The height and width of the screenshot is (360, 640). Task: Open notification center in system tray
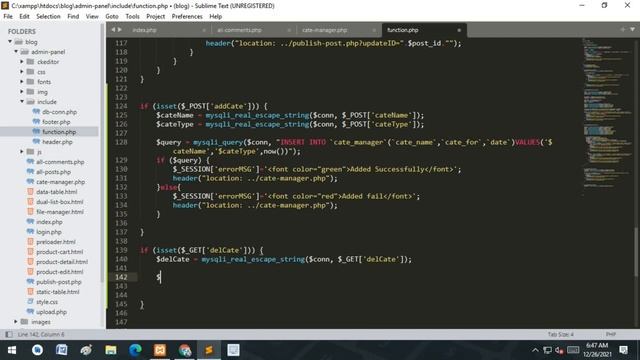tap(623, 350)
